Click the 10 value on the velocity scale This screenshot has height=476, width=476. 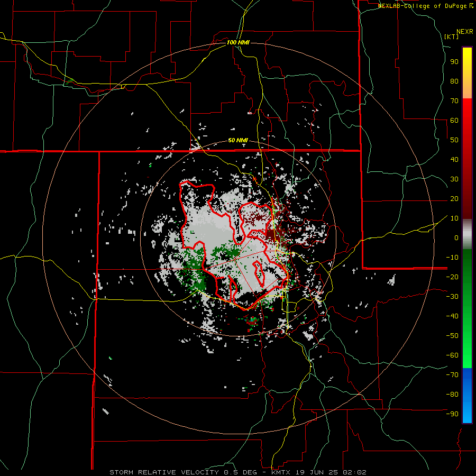pyautogui.click(x=454, y=218)
